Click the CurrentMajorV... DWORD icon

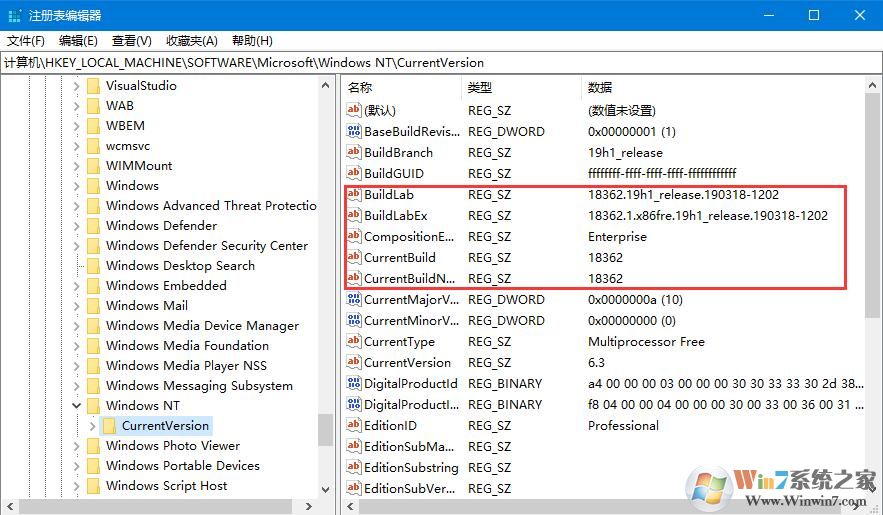coord(354,299)
